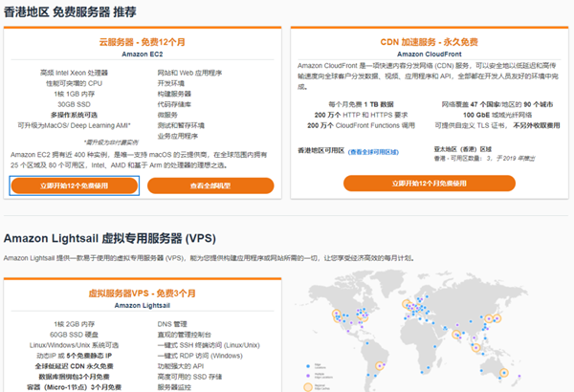Click the 30GB SSD line
This screenshot has width=574, height=392.
point(74,104)
